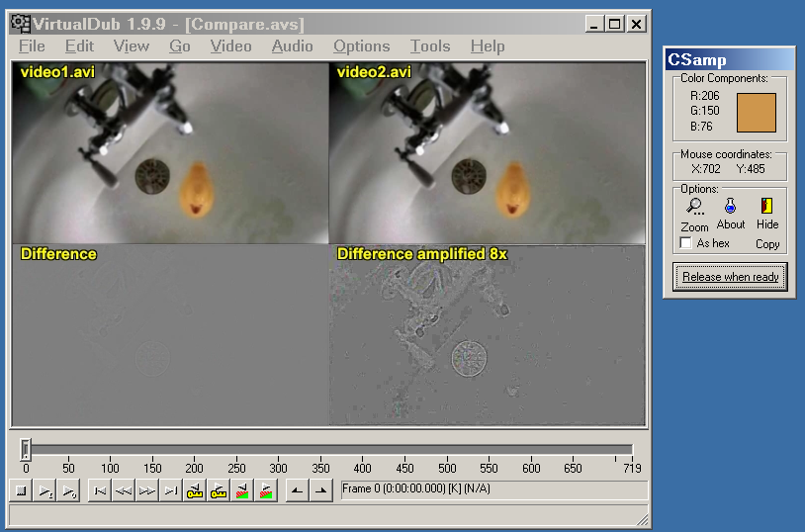
Task: Open the Edit menu
Action: [79, 46]
